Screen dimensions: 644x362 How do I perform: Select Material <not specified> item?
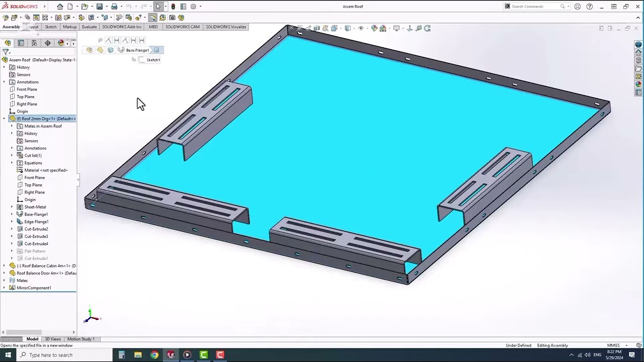coord(46,170)
